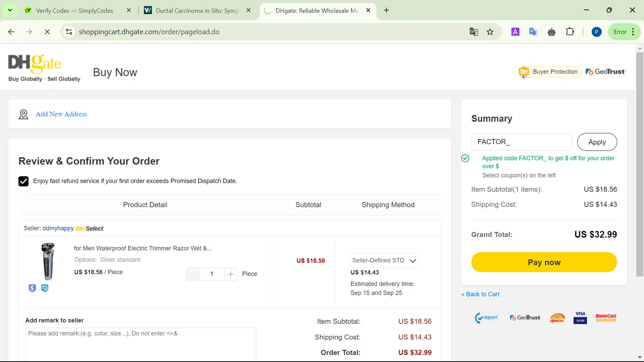Click the blue return guarantee badge

(x=45, y=288)
